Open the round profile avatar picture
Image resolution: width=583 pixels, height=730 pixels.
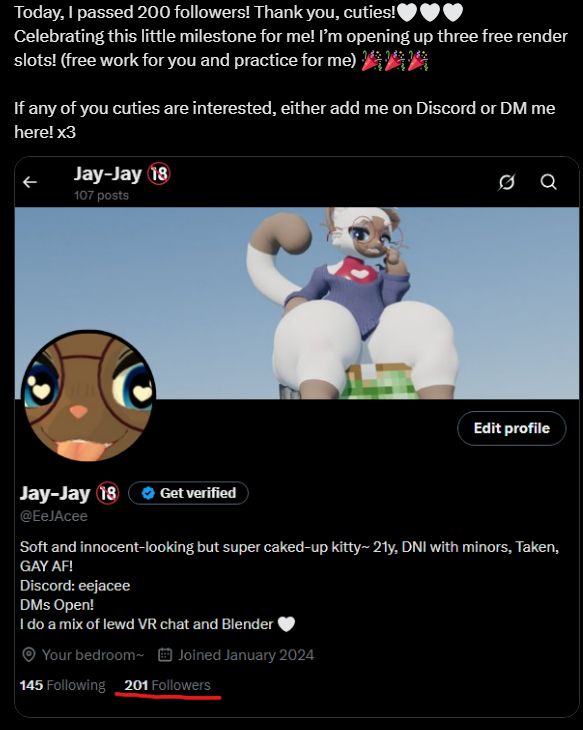(x=88, y=396)
